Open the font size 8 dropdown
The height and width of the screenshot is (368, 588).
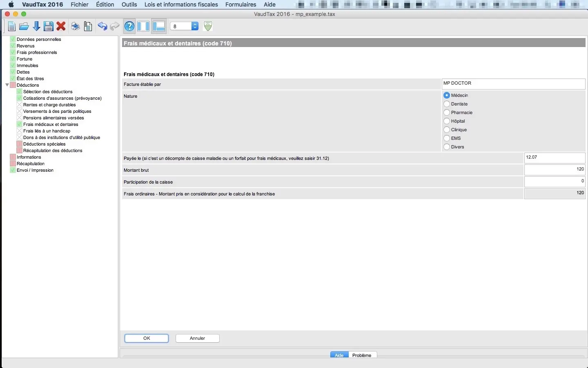click(184, 26)
